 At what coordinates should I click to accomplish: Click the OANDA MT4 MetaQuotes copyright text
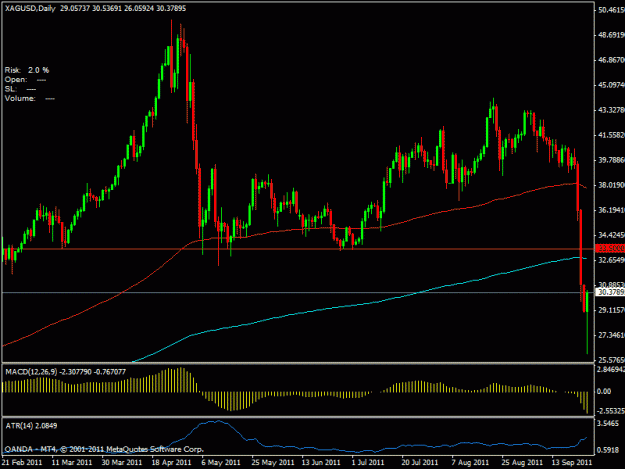(x=104, y=449)
